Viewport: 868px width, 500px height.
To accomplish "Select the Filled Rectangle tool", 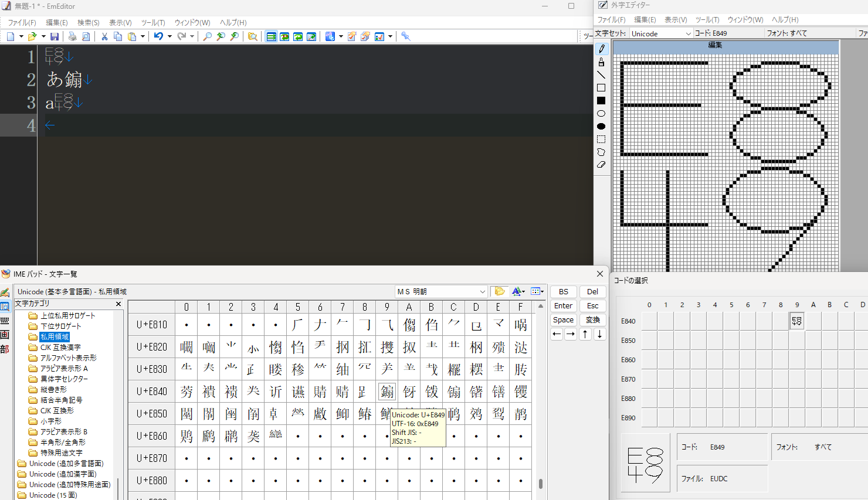I will click(x=601, y=100).
